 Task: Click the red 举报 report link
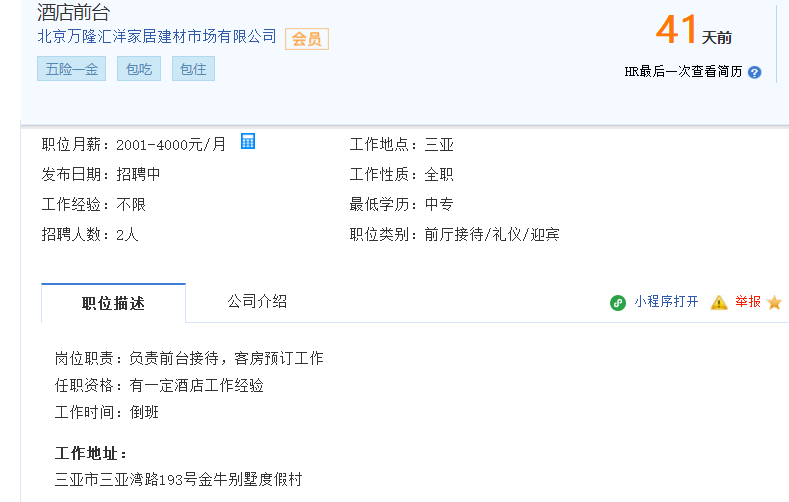[x=748, y=302]
